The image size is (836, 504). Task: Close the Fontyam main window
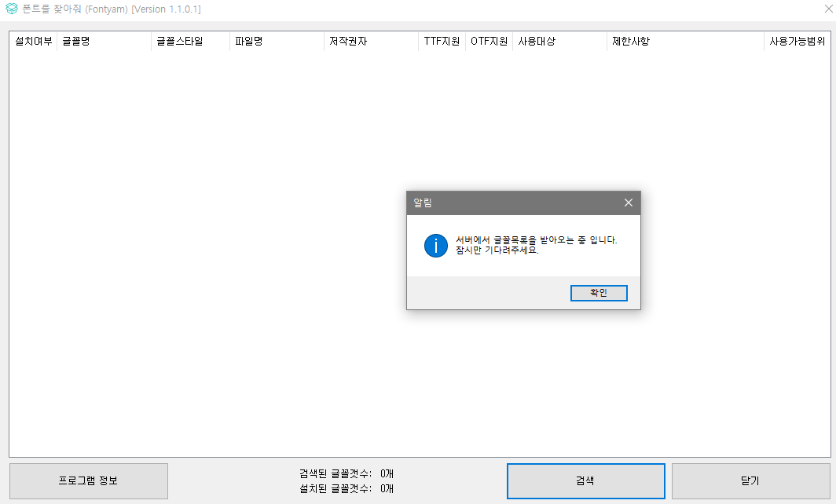click(828, 9)
